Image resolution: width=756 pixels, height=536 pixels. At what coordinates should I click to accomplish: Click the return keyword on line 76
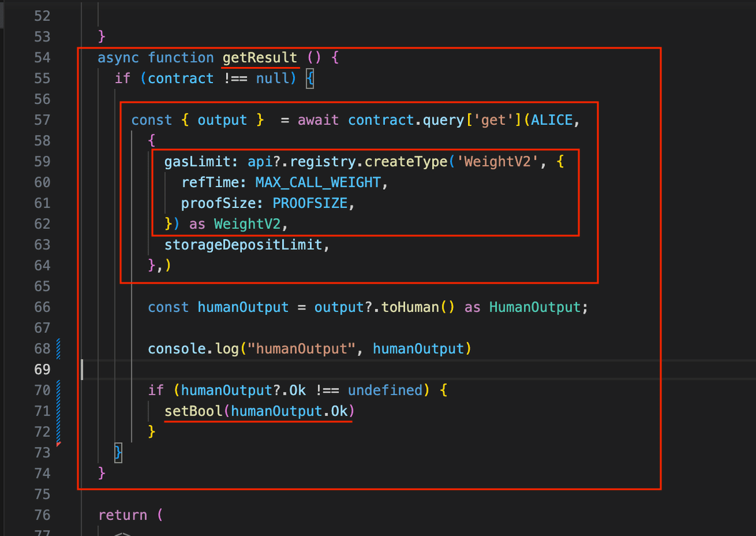coord(123,515)
